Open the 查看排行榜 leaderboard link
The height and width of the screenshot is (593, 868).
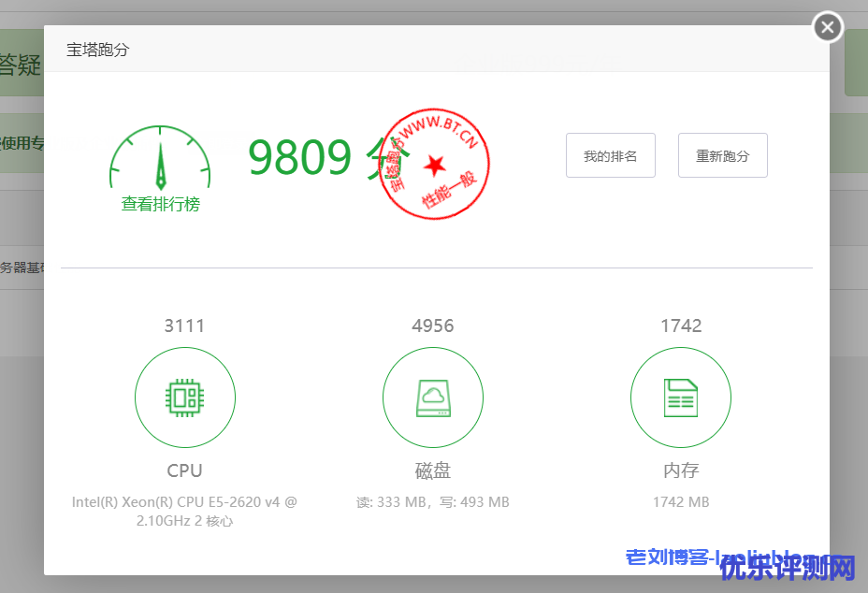pyautogui.click(x=161, y=204)
